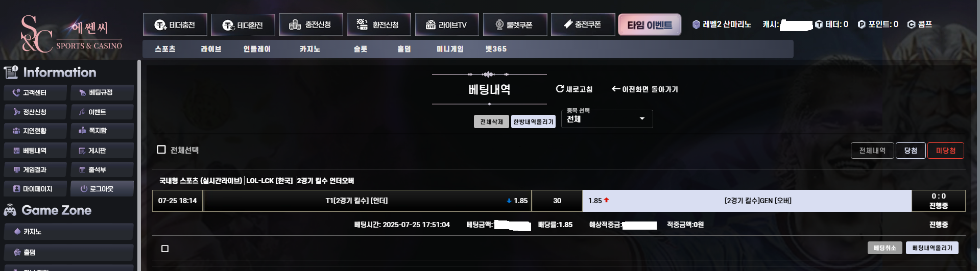Screen dimensions: 980x271
Task: Tick the bet row checkbox below the slip
Action: click(x=165, y=249)
